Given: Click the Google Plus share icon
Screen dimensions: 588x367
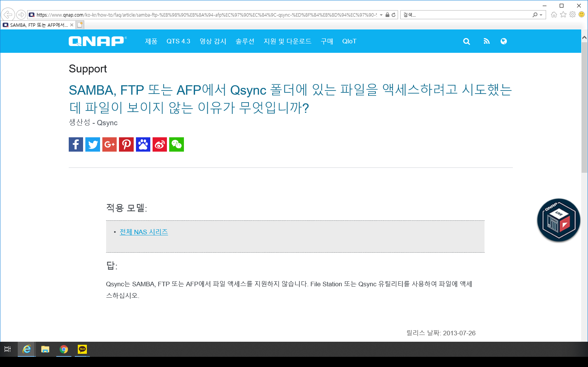Looking at the screenshot, I should [x=110, y=144].
